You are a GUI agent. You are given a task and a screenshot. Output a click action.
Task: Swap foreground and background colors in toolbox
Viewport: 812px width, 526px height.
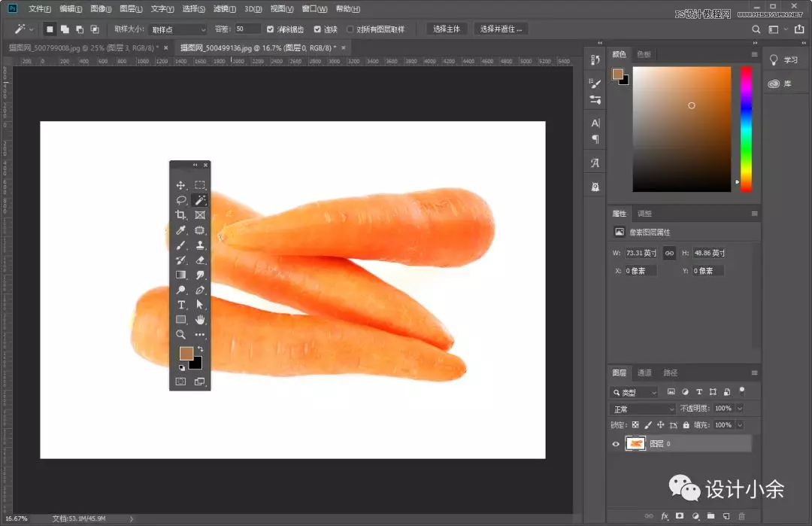[x=201, y=349]
